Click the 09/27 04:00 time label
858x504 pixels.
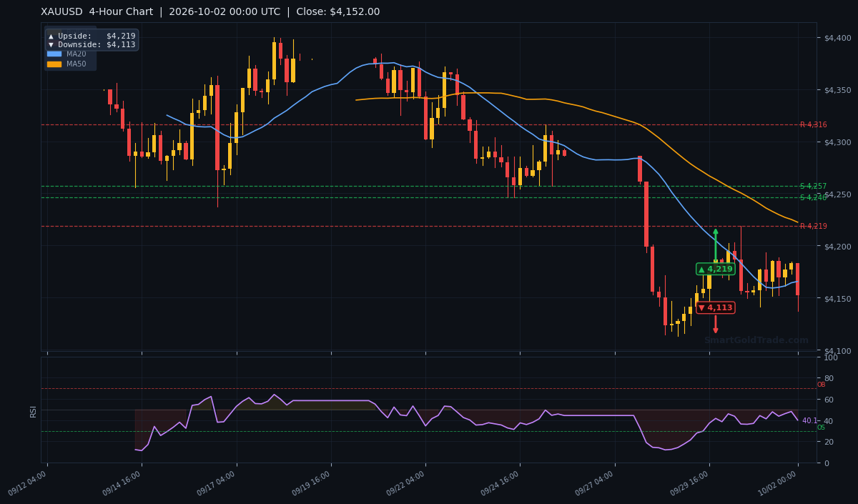595,483
